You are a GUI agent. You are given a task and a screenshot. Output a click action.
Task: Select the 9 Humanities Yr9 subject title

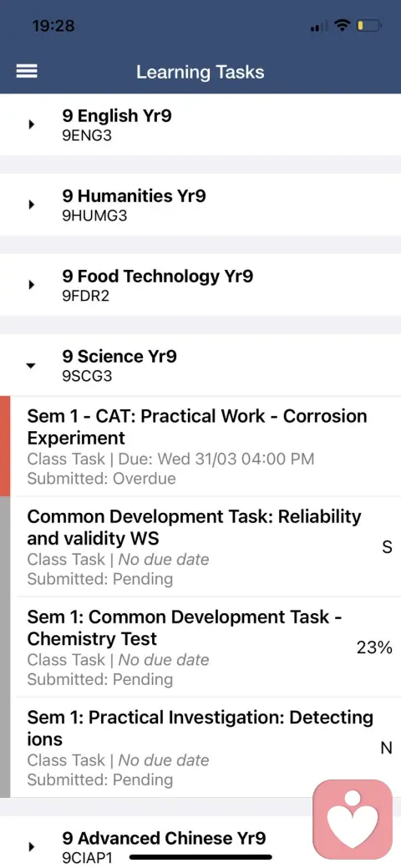[134, 196]
